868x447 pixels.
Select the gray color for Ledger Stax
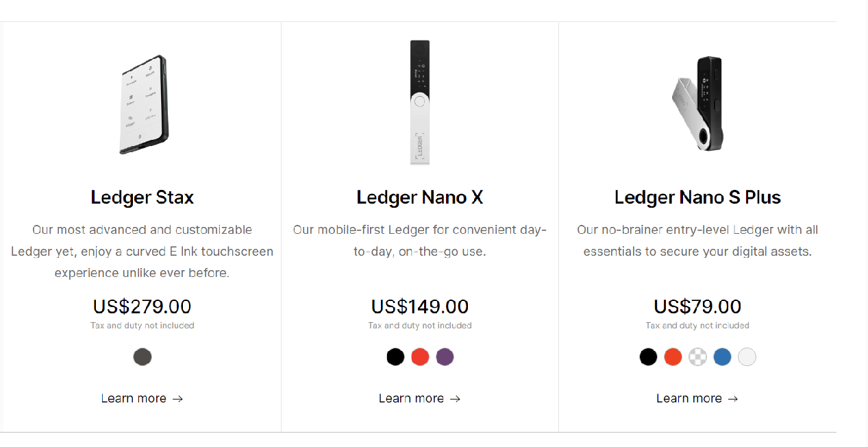pos(142,357)
